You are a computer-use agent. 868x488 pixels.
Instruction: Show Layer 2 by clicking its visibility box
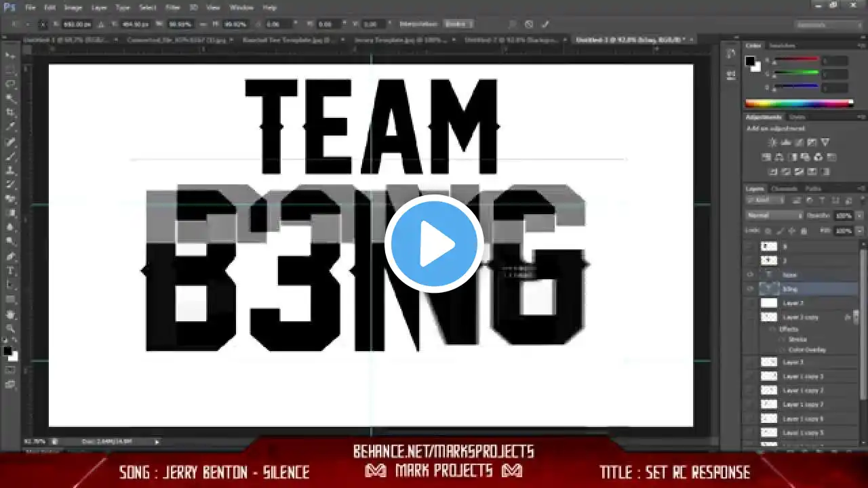(750, 303)
